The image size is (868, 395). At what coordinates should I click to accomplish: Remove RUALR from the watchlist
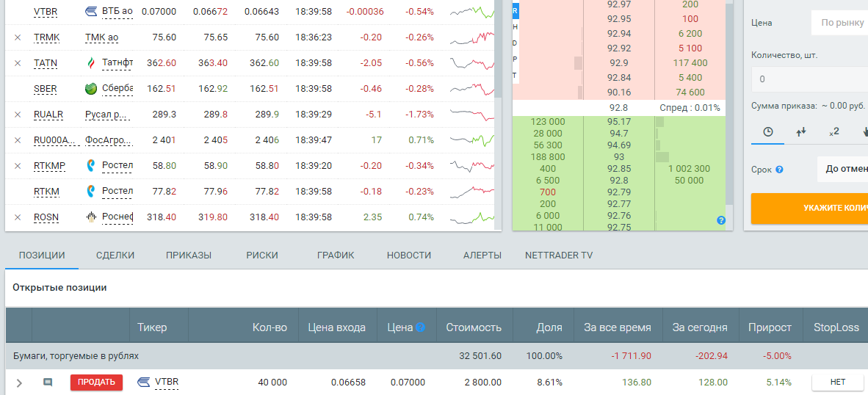17,115
